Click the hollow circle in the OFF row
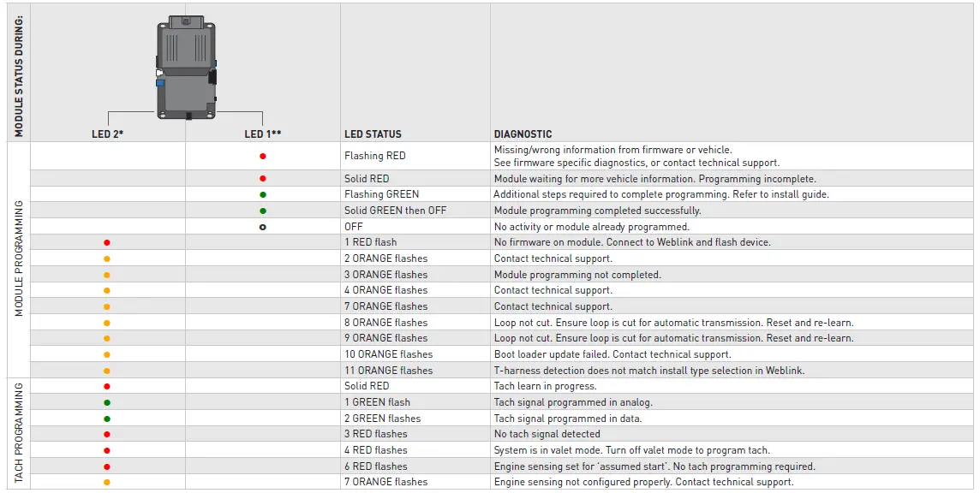980x493 pixels. tap(263, 227)
